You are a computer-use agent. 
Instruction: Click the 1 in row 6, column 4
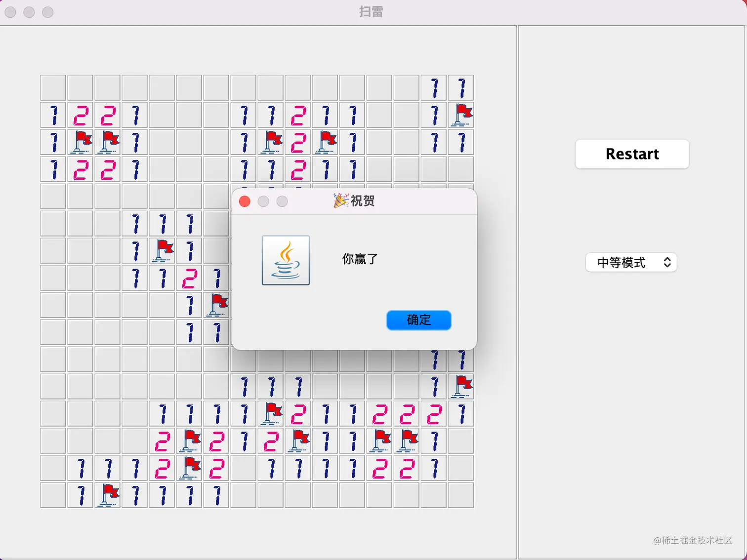pyautogui.click(x=135, y=224)
